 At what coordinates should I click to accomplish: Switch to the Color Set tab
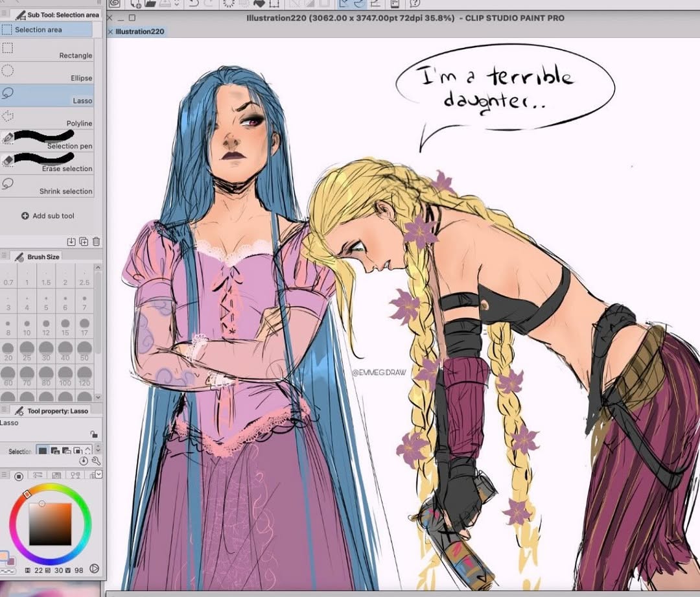tap(56, 476)
